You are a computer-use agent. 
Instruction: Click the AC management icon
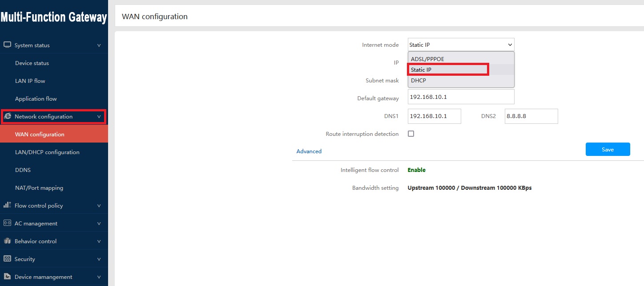tap(7, 223)
